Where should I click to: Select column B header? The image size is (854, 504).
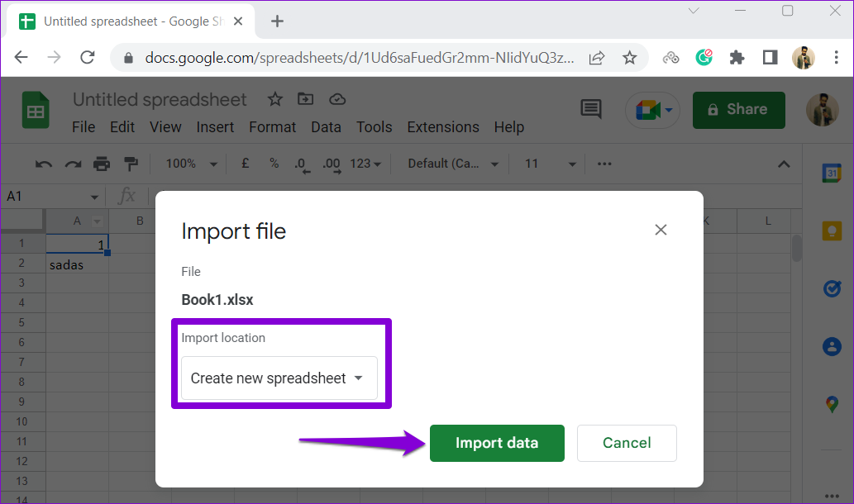click(x=140, y=221)
